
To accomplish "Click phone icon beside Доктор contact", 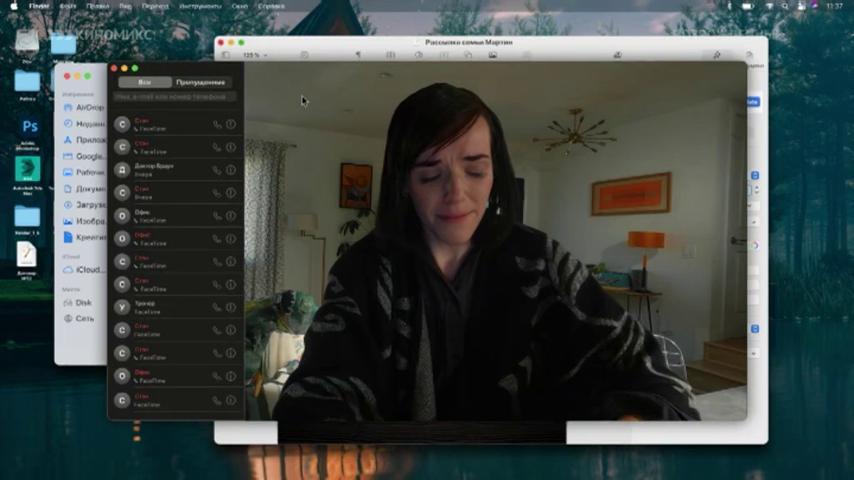I will click(217, 170).
